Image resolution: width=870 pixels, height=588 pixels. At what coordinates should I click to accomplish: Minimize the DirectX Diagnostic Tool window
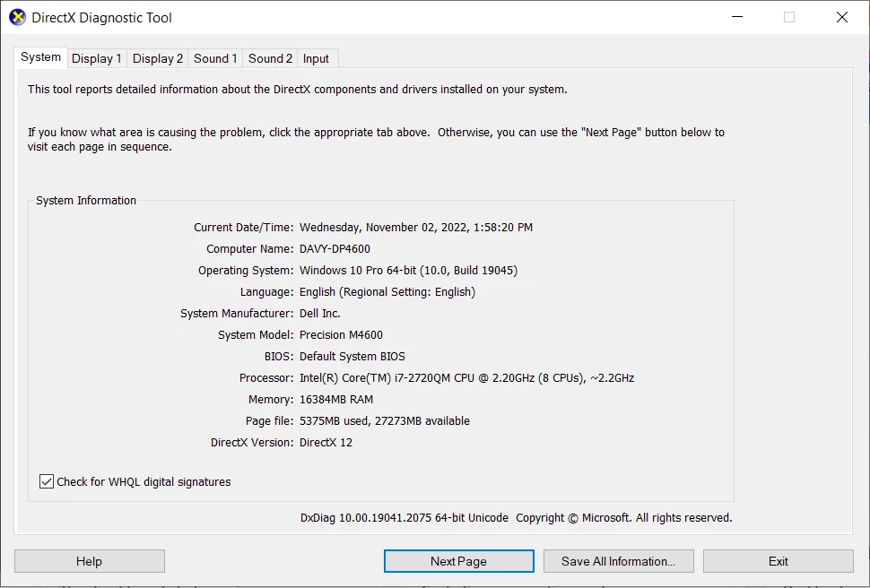click(737, 17)
